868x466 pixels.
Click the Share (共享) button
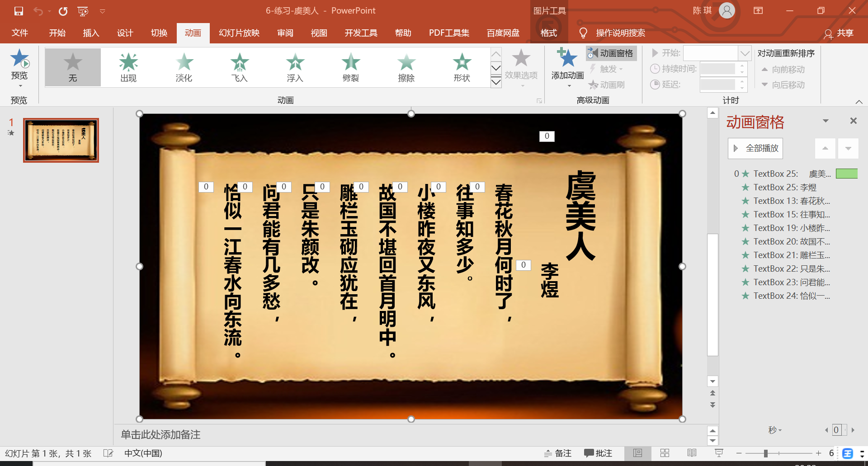(x=839, y=33)
